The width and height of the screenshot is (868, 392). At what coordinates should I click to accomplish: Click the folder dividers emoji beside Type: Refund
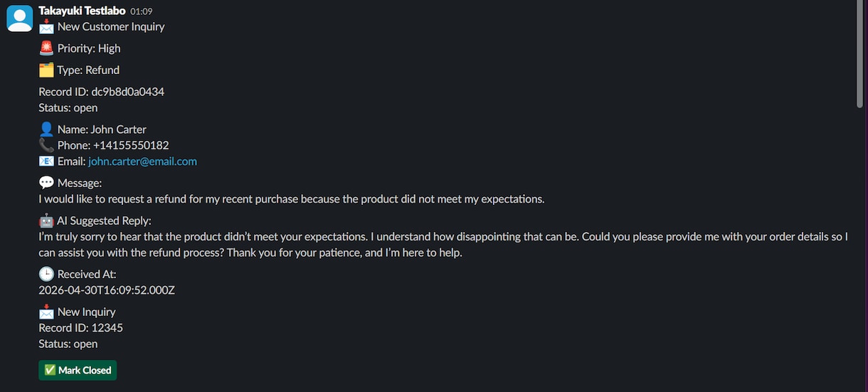coord(46,70)
